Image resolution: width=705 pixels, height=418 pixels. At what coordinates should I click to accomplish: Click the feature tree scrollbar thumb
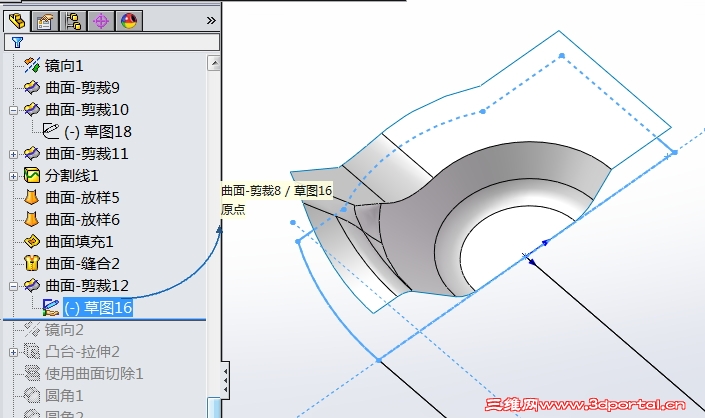click(x=214, y=408)
